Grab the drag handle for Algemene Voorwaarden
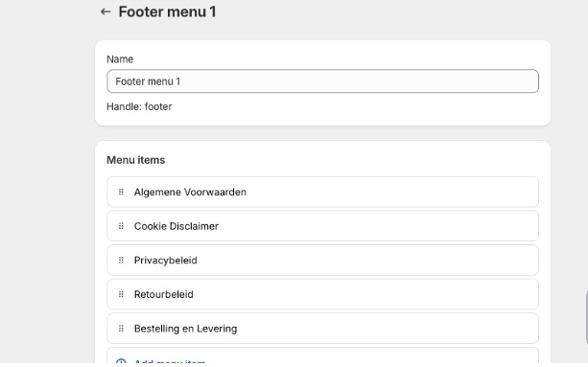The image size is (588, 367). (x=121, y=192)
